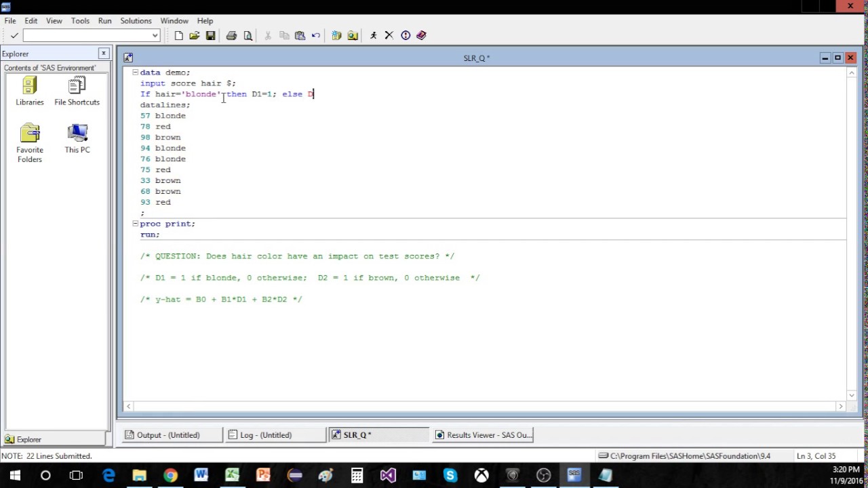
Task: Open Calculator from the taskbar
Action: click(357, 476)
